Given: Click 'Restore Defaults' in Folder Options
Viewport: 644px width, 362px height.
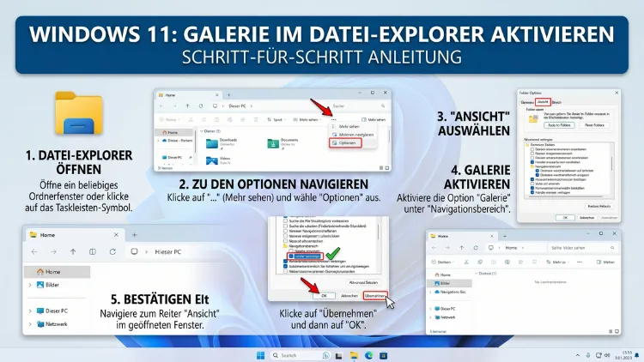Looking at the screenshot, I should 599,206.
